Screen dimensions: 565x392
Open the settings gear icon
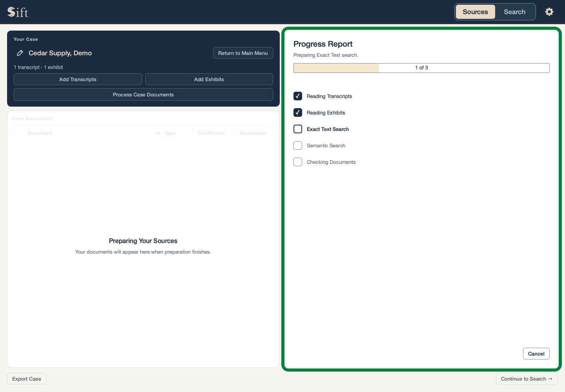click(x=549, y=12)
